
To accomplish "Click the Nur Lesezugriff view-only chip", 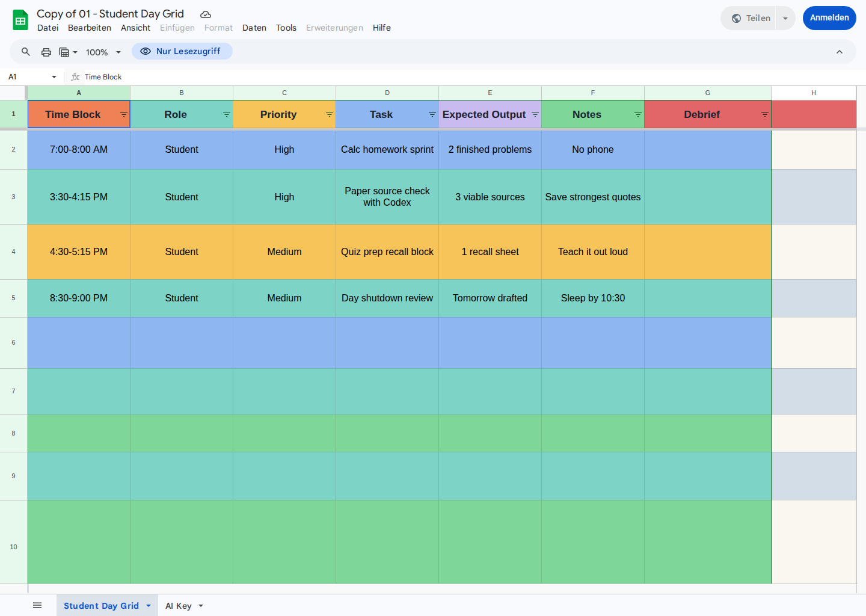I will pos(182,52).
